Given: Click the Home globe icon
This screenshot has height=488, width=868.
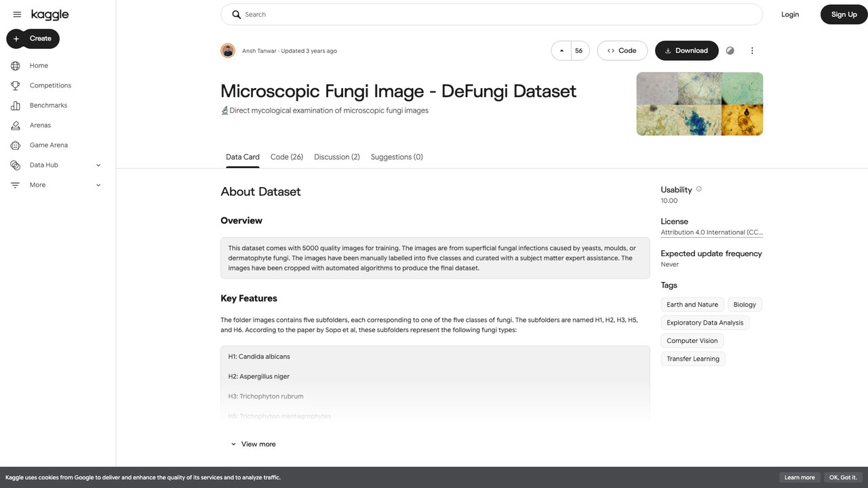Looking at the screenshot, I should tap(16, 66).
